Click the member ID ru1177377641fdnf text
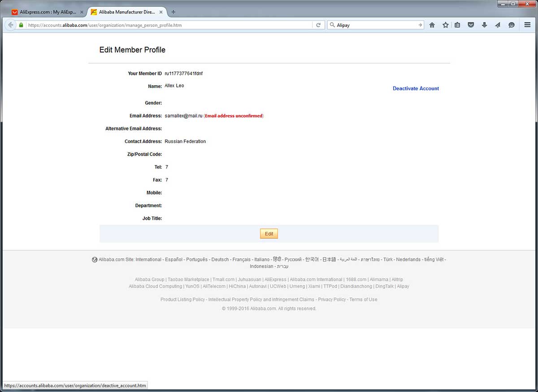The height and width of the screenshot is (392, 538). click(x=184, y=74)
